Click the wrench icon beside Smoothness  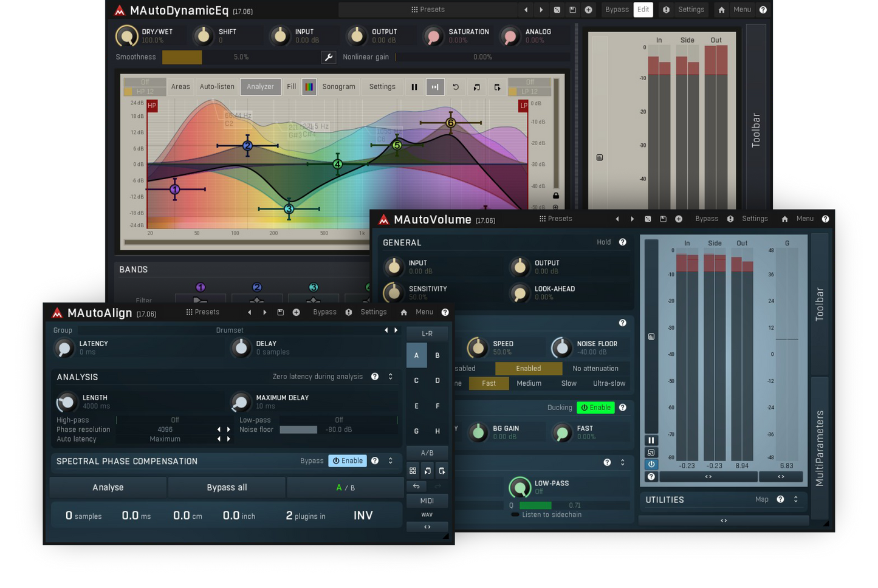pyautogui.click(x=328, y=57)
